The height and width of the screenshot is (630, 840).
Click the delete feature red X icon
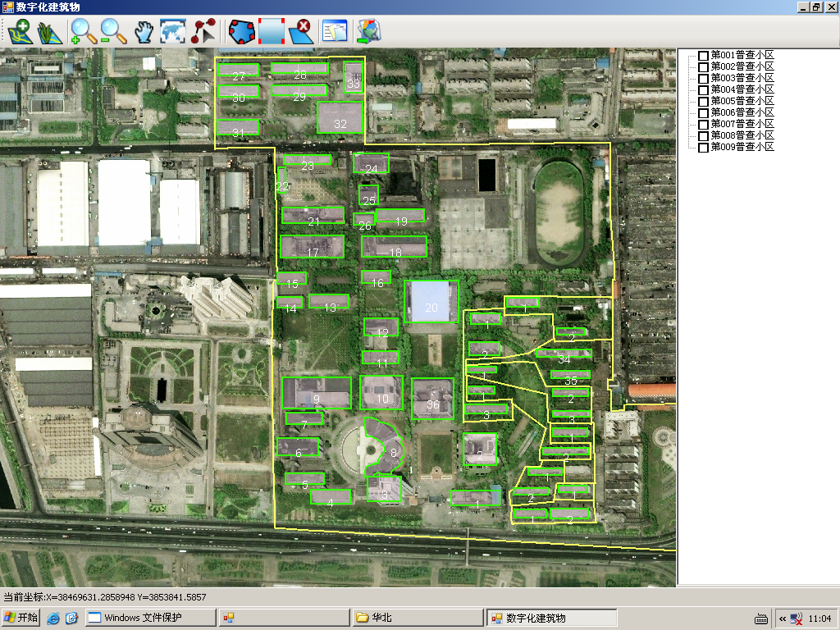302,32
